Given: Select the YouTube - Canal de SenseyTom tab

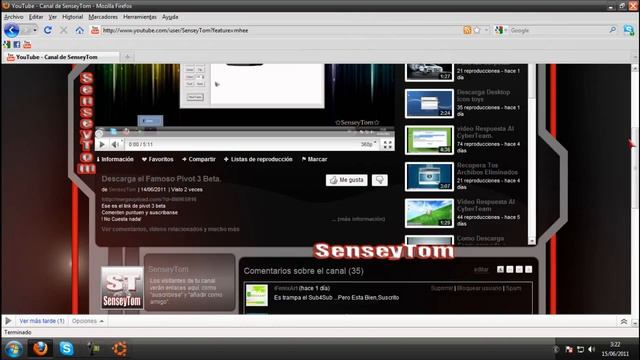Looking at the screenshot, I should coord(61,57).
